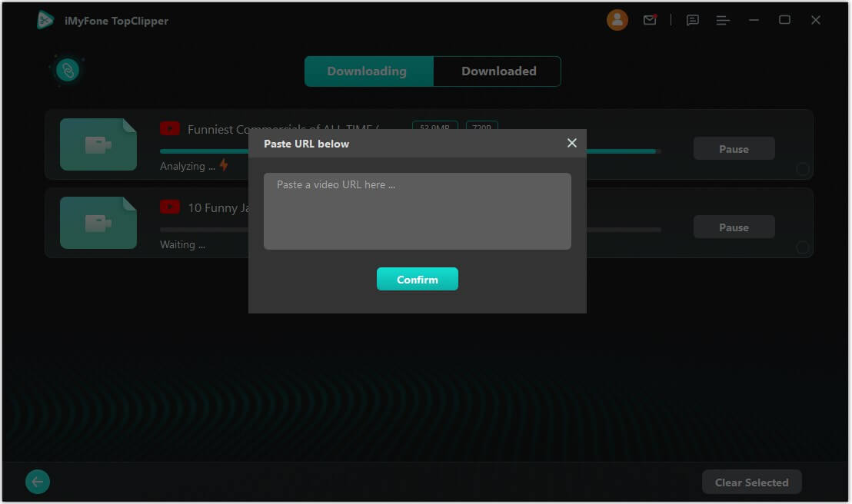Switch to the Downloading tab

point(368,71)
